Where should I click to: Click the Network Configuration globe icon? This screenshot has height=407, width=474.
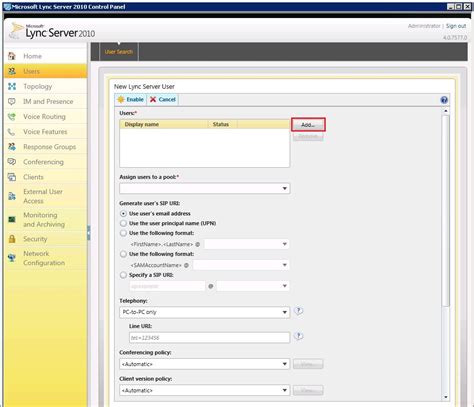pyautogui.click(x=12, y=258)
